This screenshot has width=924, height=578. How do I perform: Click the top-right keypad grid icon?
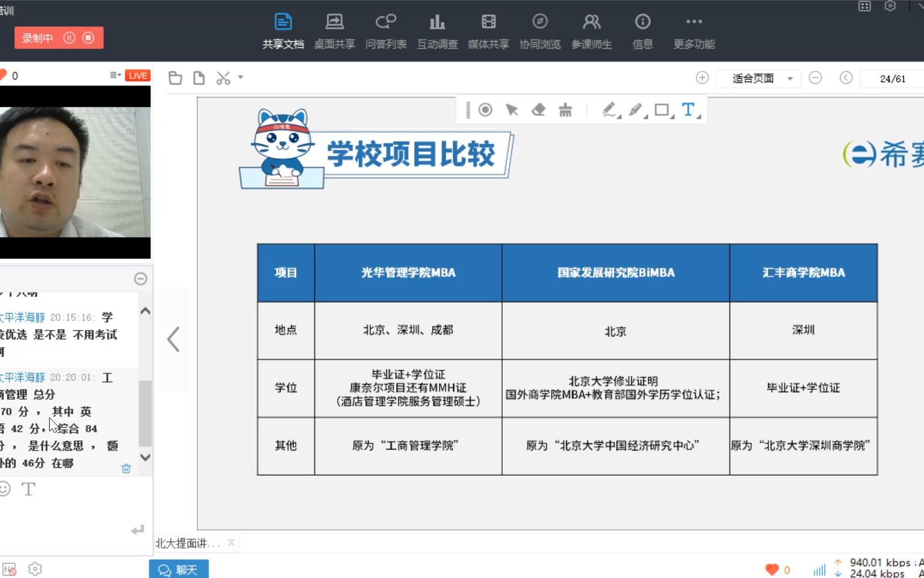click(x=865, y=6)
